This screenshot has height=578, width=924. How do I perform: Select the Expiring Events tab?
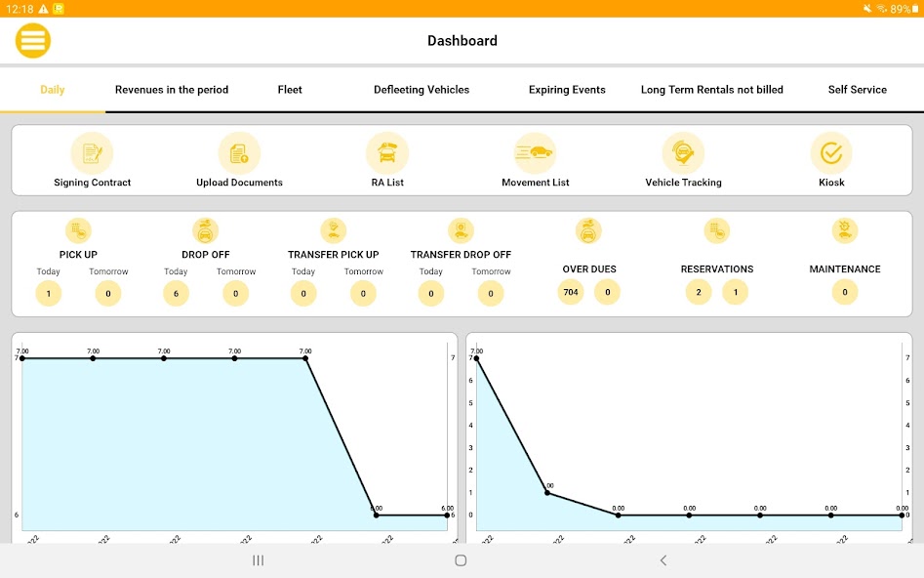pyautogui.click(x=567, y=90)
